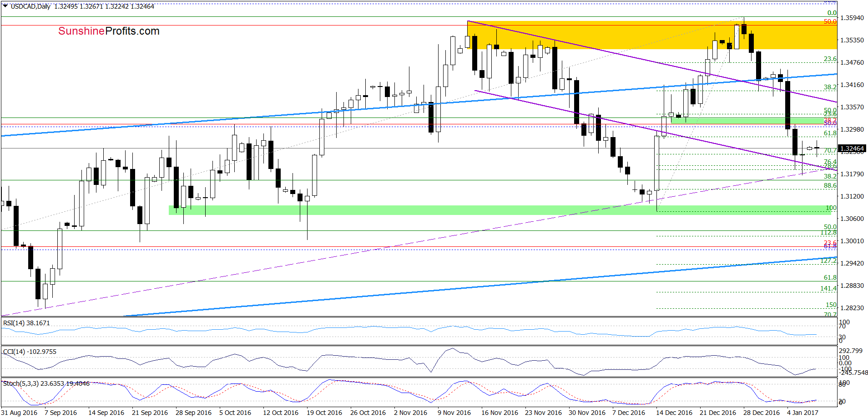Select the 1.28830 price axis label
868x419 pixels.
pyautogui.click(x=852, y=286)
